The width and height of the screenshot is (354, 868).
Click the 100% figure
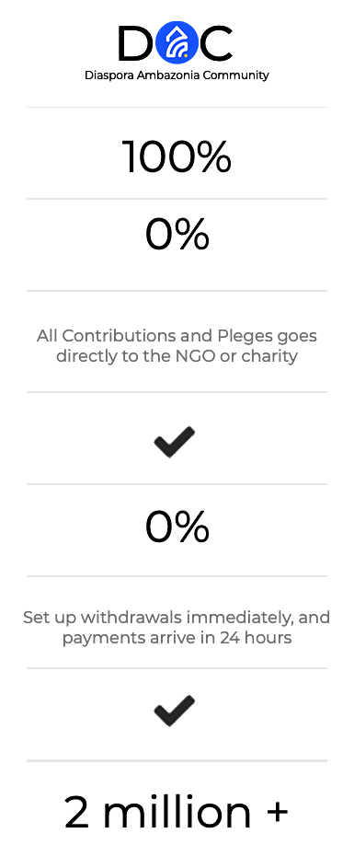[177, 157]
